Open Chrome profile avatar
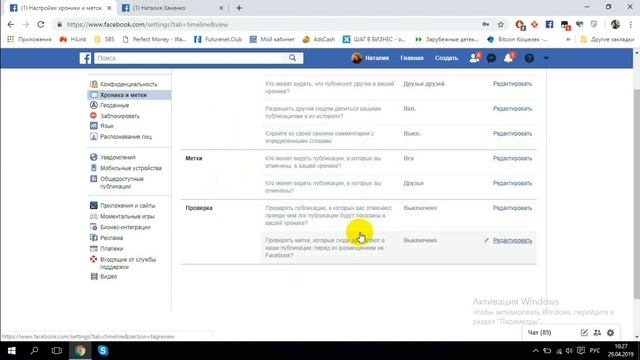The width and height of the screenshot is (640, 360). coord(616,24)
